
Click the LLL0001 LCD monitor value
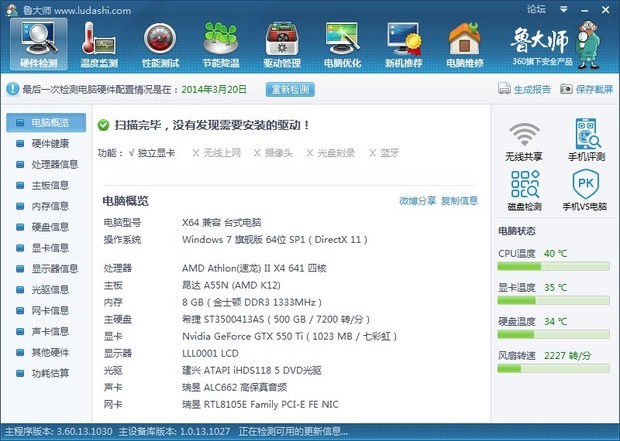pos(210,353)
